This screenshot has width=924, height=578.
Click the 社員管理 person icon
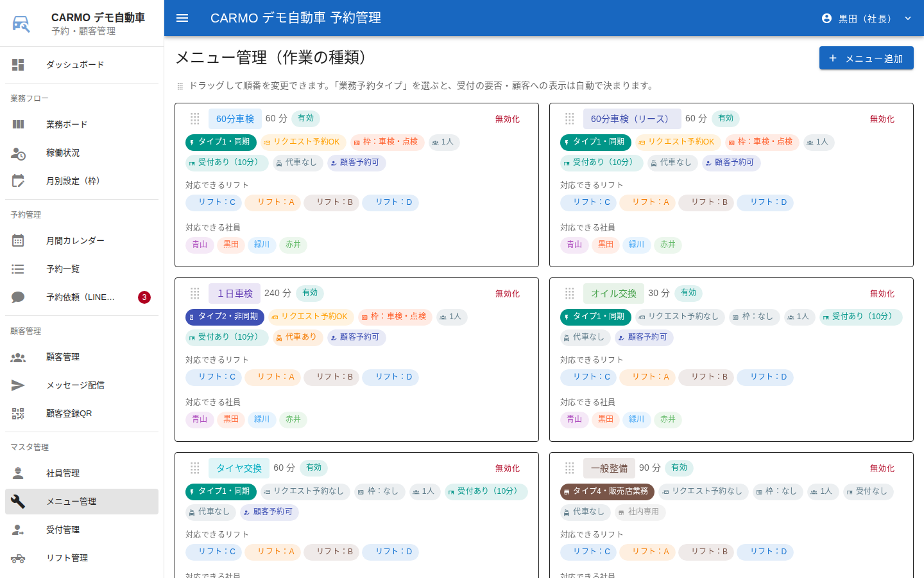[x=18, y=473]
